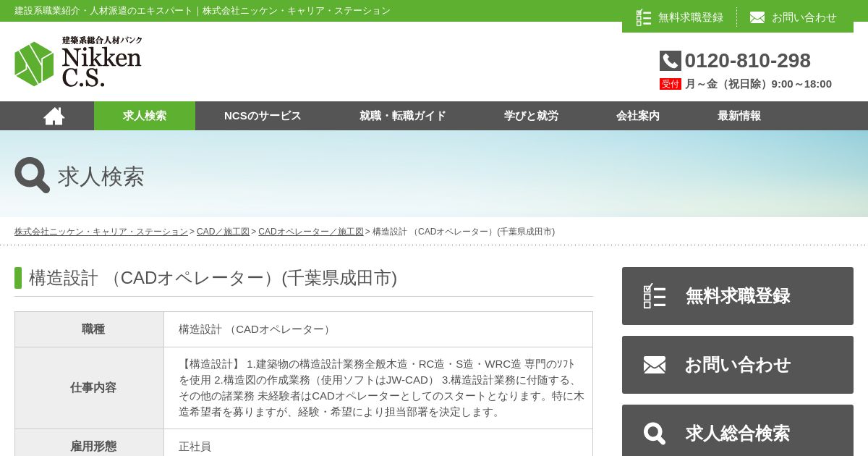Click the 雇用形態 table header cell
Screen dimensions: 868x456
[x=90, y=443]
